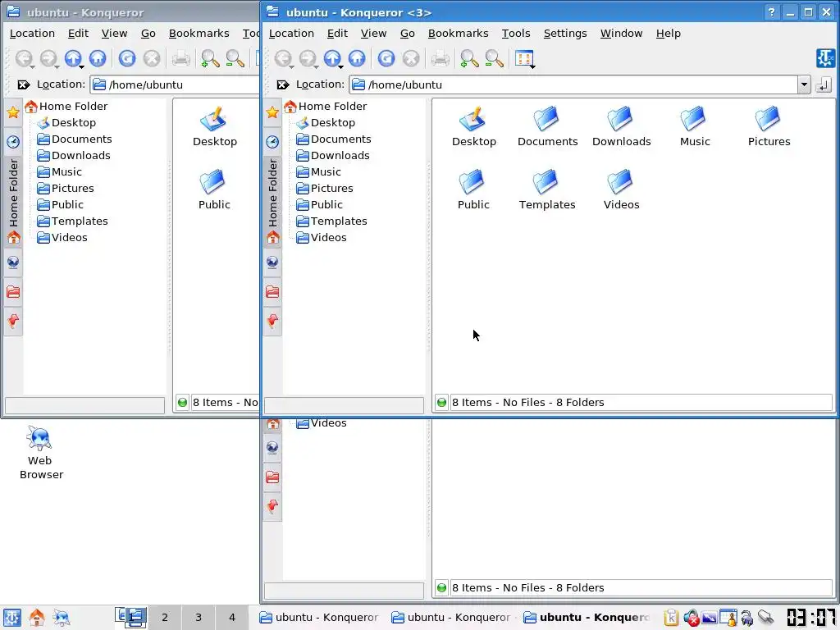Click the Up button in Konqueror <3> toolbar
This screenshot has width=840, height=630.
[x=332, y=58]
